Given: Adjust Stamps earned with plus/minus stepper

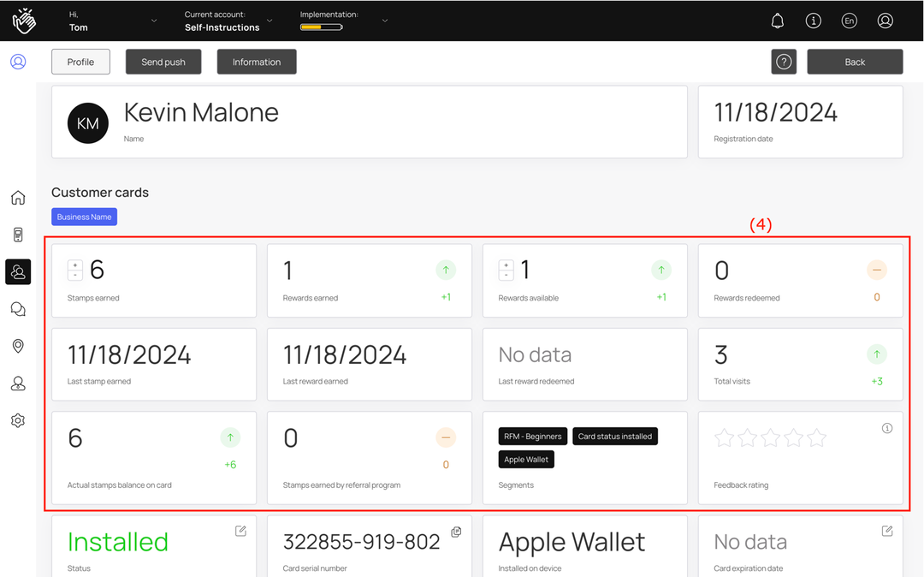Looking at the screenshot, I should coord(74,270).
